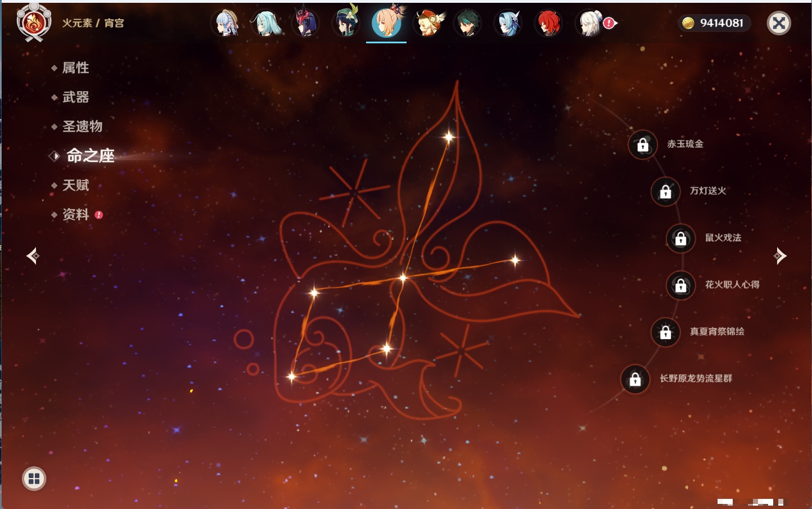Choose Eula's light blue-haired avatar
Viewport: 812px width, 509px height.
pyautogui.click(x=508, y=23)
